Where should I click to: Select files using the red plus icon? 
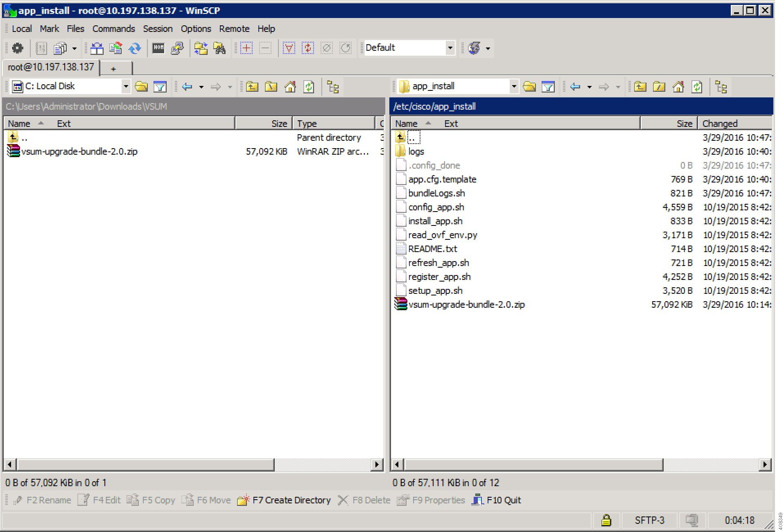[x=246, y=48]
